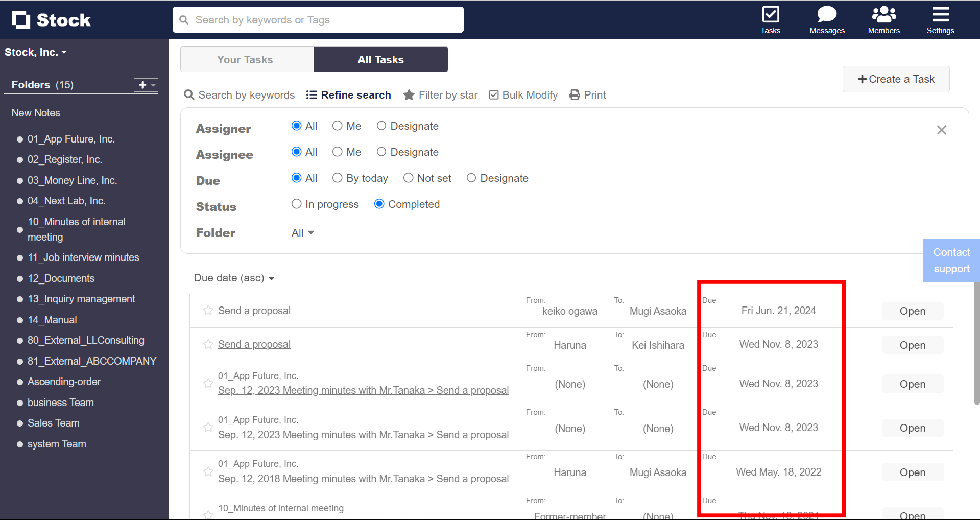Switch Status to In progress
Screen dimensions: 980x520
pos(296,204)
